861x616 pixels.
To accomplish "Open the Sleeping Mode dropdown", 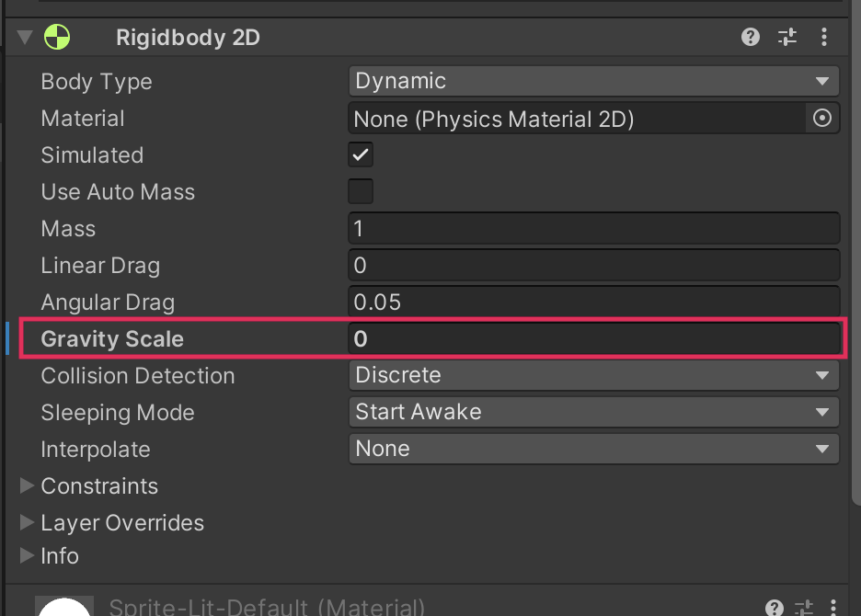I will click(593, 412).
